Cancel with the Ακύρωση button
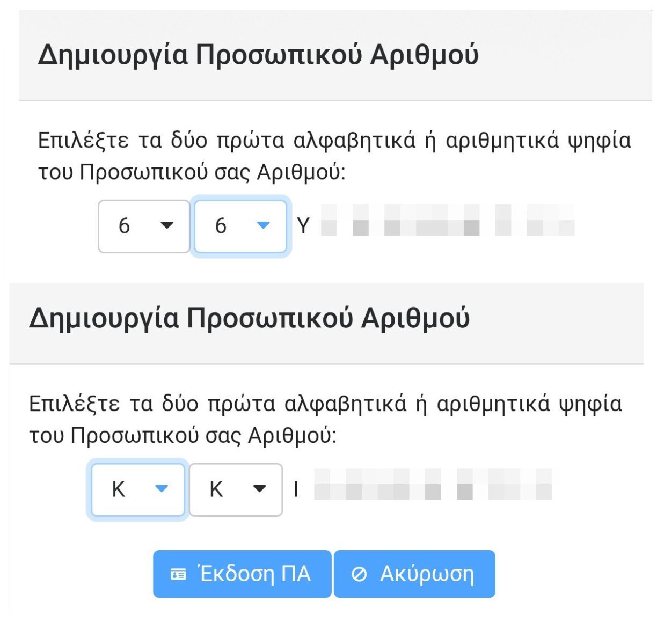Image resolution: width=657 pixels, height=644 pixels. pos(414,574)
